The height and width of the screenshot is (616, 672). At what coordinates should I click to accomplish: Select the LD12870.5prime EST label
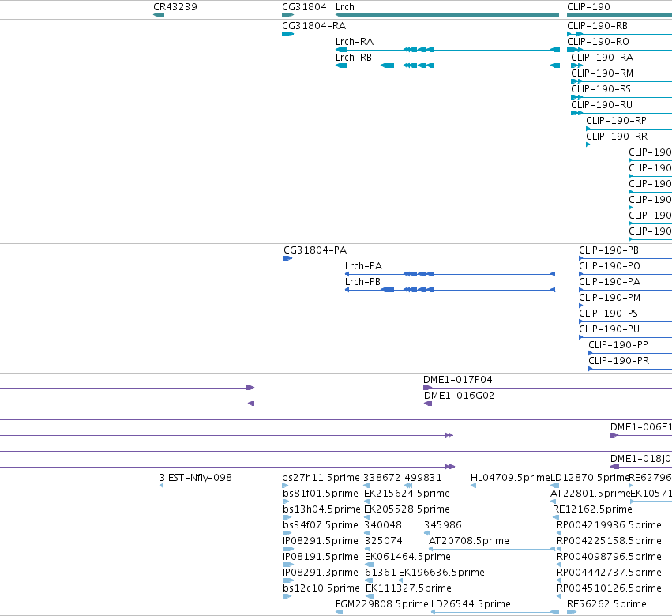590,478
